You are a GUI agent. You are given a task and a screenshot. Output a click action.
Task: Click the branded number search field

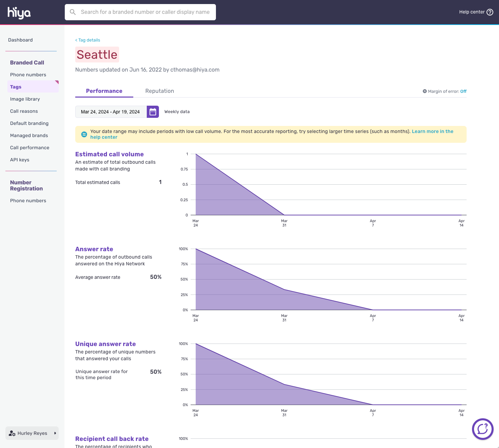pos(145,12)
